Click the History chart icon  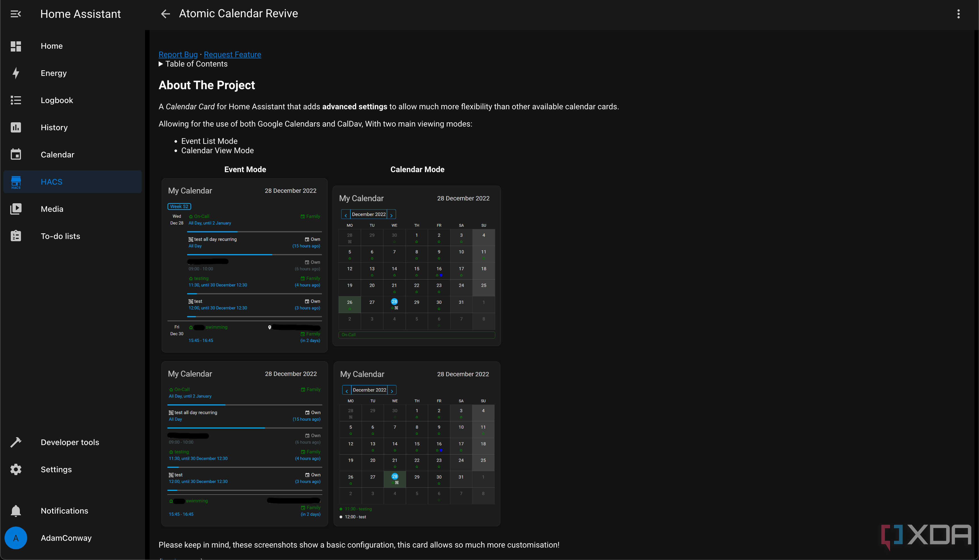(16, 127)
